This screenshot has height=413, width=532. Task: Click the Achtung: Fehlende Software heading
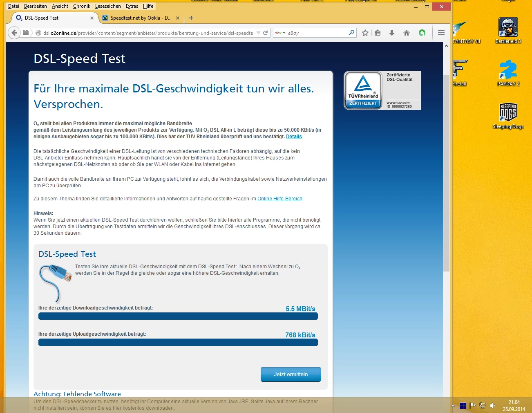[x=77, y=394]
